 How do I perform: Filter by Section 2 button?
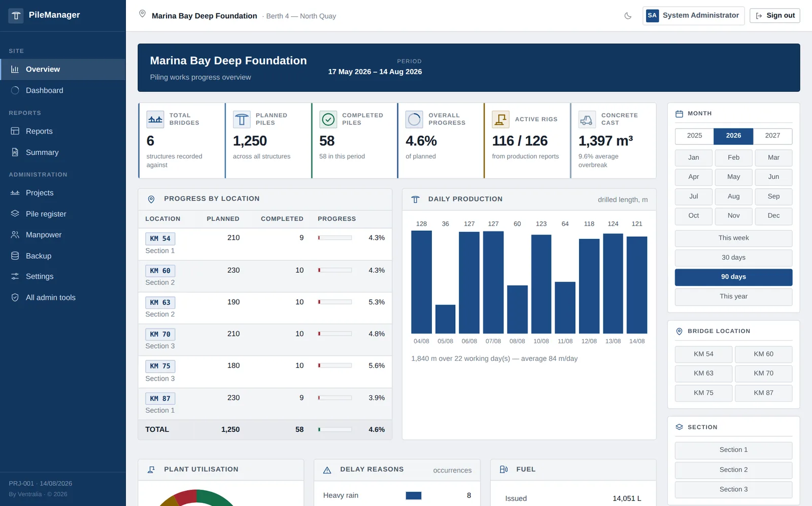pyautogui.click(x=733, y=470)
